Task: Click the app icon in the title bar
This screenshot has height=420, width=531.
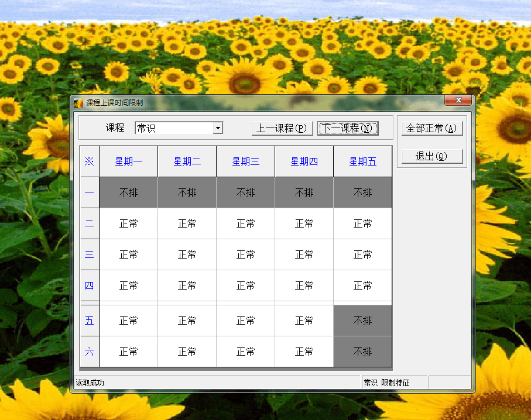Action: tap(78, 103)
